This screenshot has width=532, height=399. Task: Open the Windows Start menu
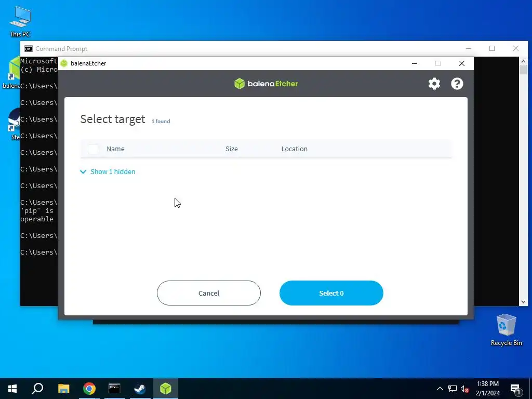click(x=12, y=389)
